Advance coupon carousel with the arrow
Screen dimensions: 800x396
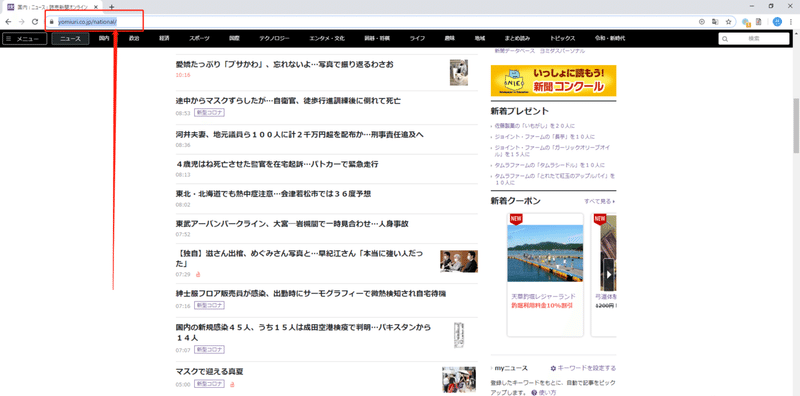[x=609, y=274]
